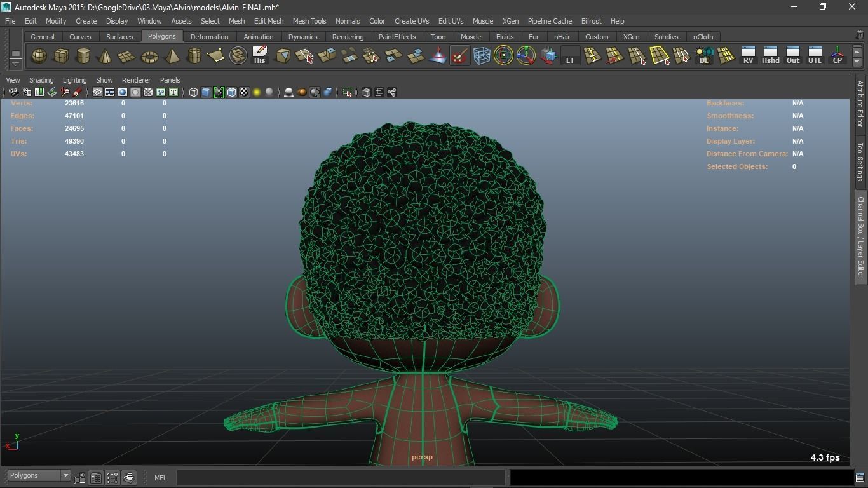Viewport: 868px width, 488px height.
Task: Open the Panels menu
Action: click(170, 80)
